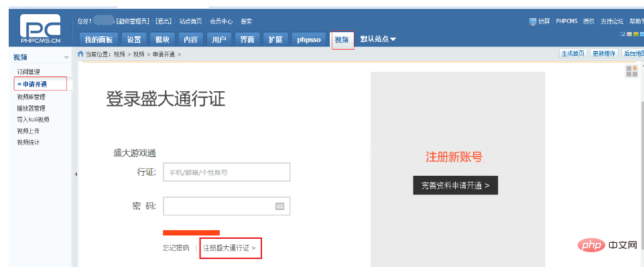The width and height of the screenshot is (644, 267).
Task: Open the 我的面板 tab
Action: click(99, 40)
